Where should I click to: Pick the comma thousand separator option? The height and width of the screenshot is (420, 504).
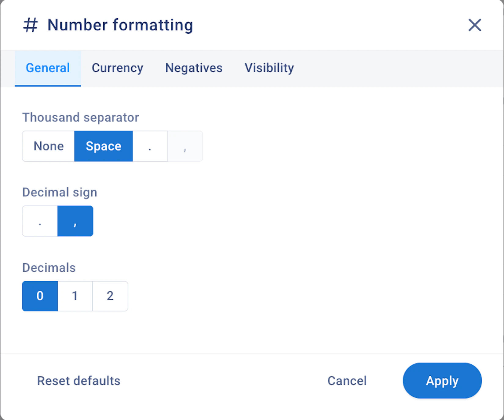click(x=185, y=146)
